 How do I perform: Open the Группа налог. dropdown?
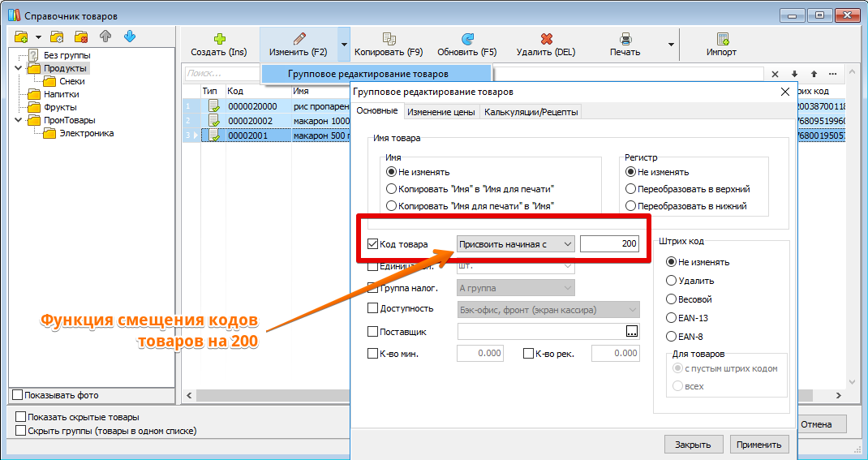[x=515, y=288]
